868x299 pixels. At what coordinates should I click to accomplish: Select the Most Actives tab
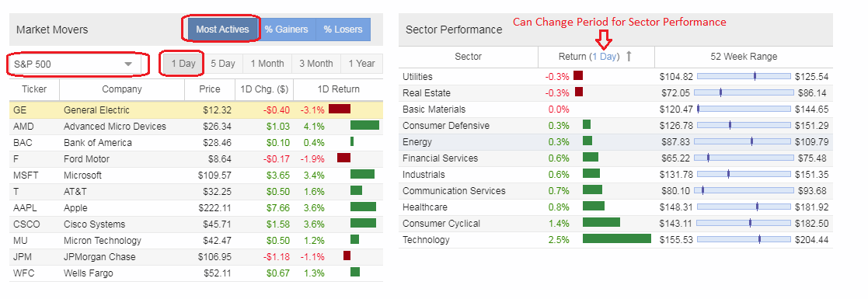point(222,30)
